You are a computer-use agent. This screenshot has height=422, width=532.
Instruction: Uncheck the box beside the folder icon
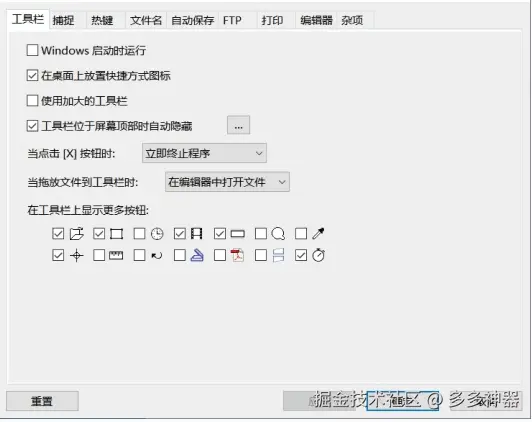pos(58,234)
